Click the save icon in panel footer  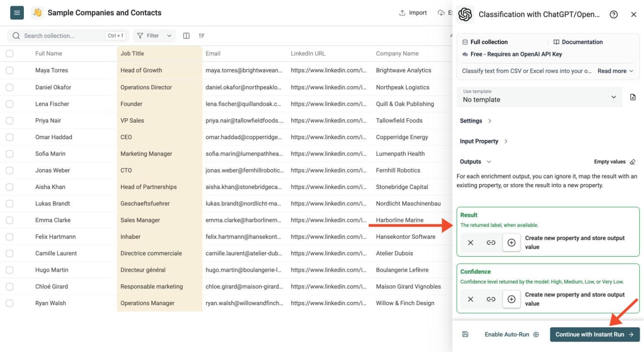(465, 334)
